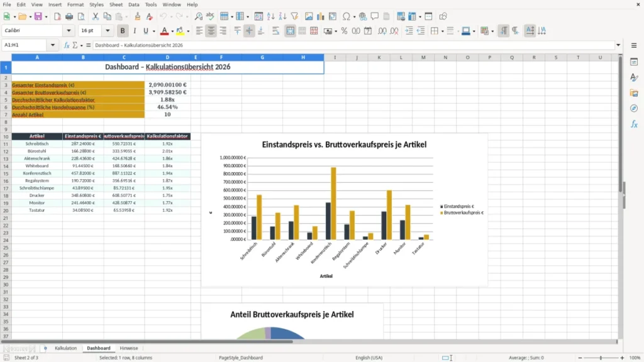Sort ascending A to Z
The image size is (644, 362).
270,16
